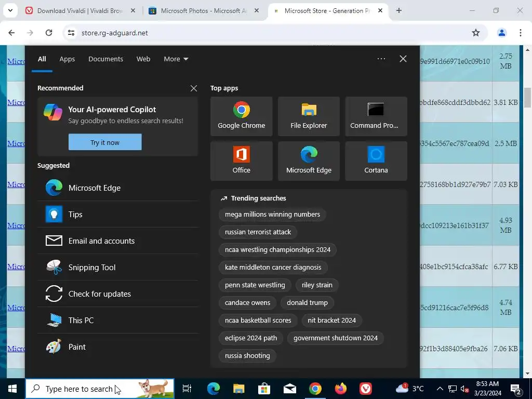Open the Chrome tab search dropdown
The image size is (532, 399).
pos(10,10)
